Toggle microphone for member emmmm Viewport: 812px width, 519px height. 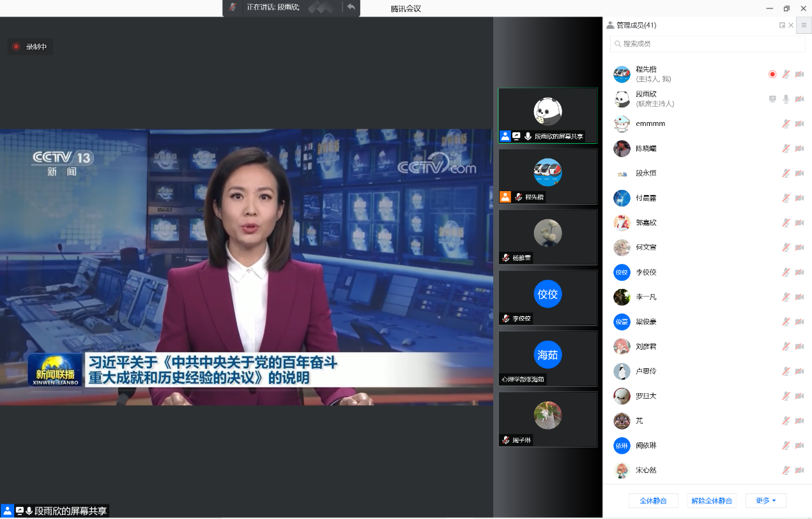[786, 124]
